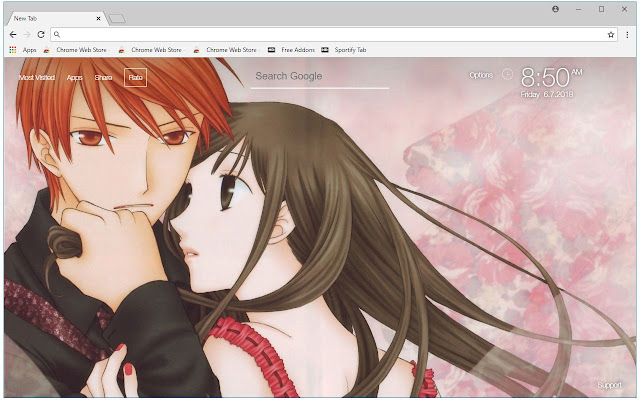Viewport: 640px width, 400px height.
Task: Open the second Chrome Web Store bookmark
Action: 151,50
